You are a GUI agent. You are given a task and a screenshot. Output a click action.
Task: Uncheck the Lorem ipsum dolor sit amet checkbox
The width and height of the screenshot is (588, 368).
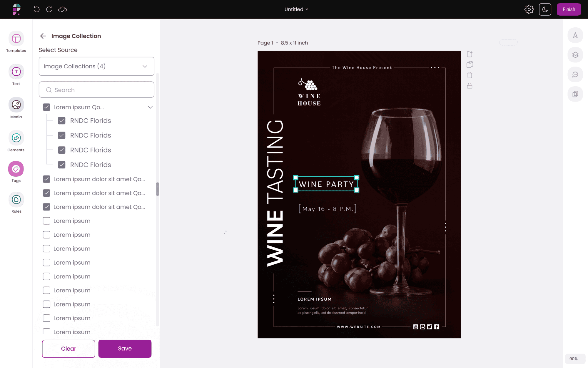46,179
